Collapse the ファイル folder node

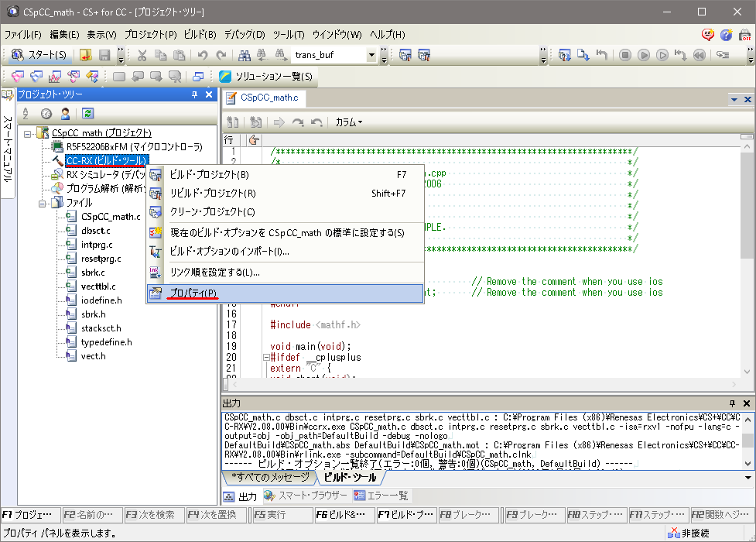click(43, 203)
